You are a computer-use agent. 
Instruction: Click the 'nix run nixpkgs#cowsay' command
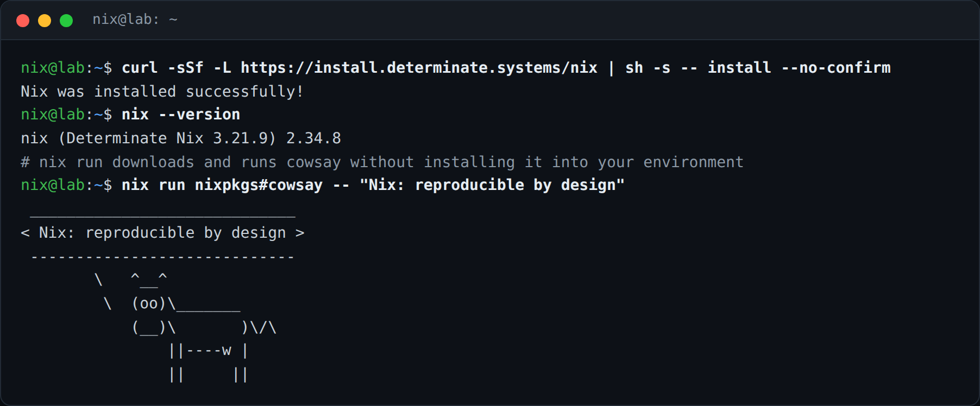373,185
